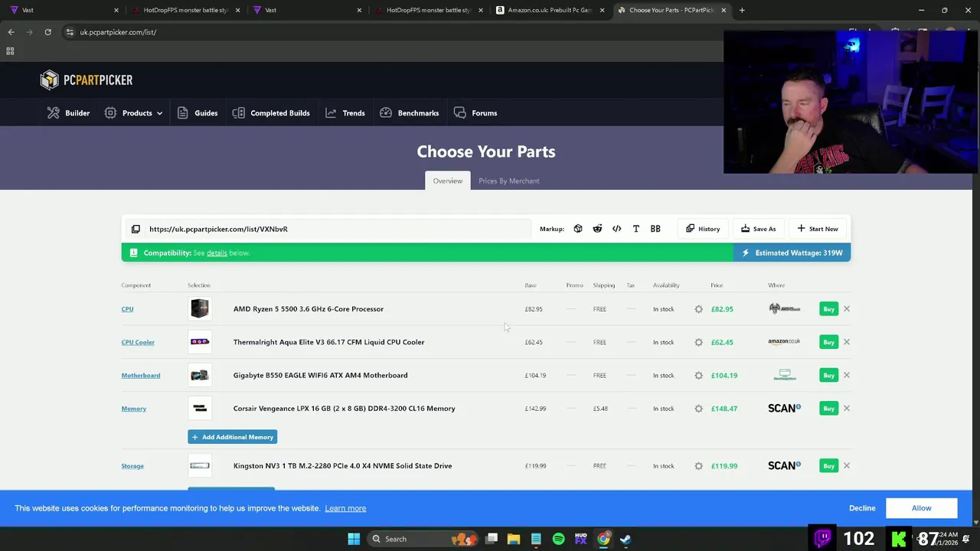Switch to the Amazon.co.uk browser tab
The image size is (980, 551).
point(550,10)
